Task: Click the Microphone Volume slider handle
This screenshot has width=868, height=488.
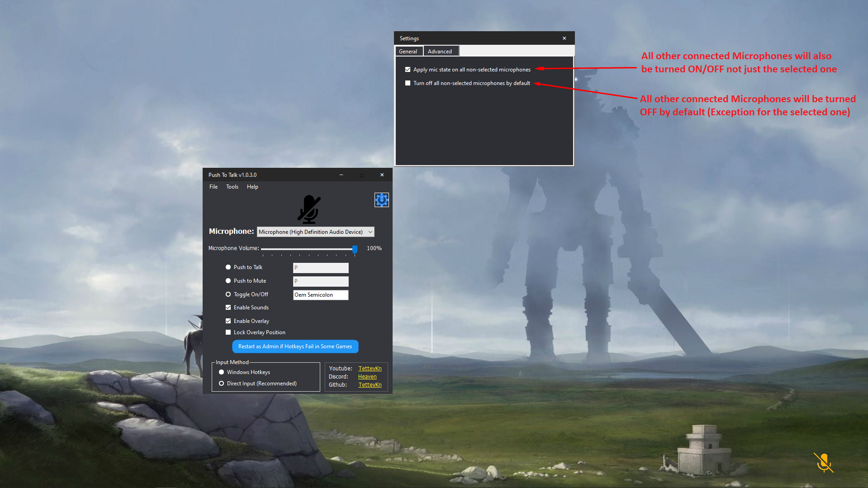Action: tap(355, 249)
